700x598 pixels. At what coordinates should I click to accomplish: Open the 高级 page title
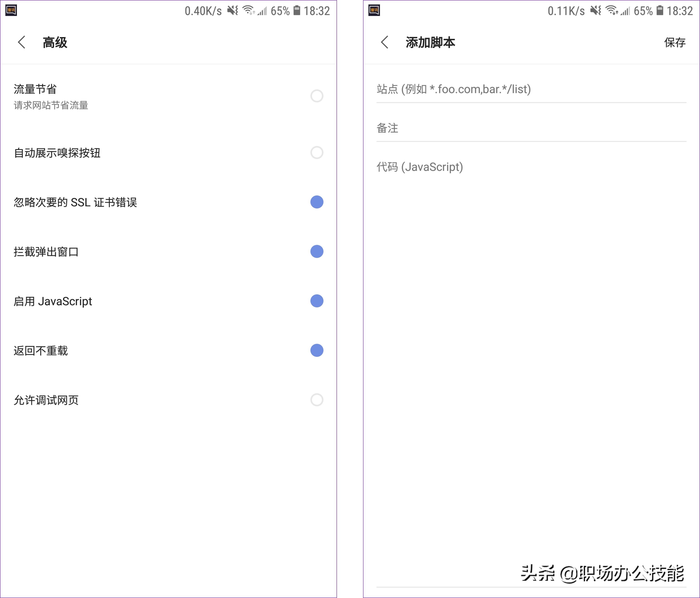coord(54,43)
